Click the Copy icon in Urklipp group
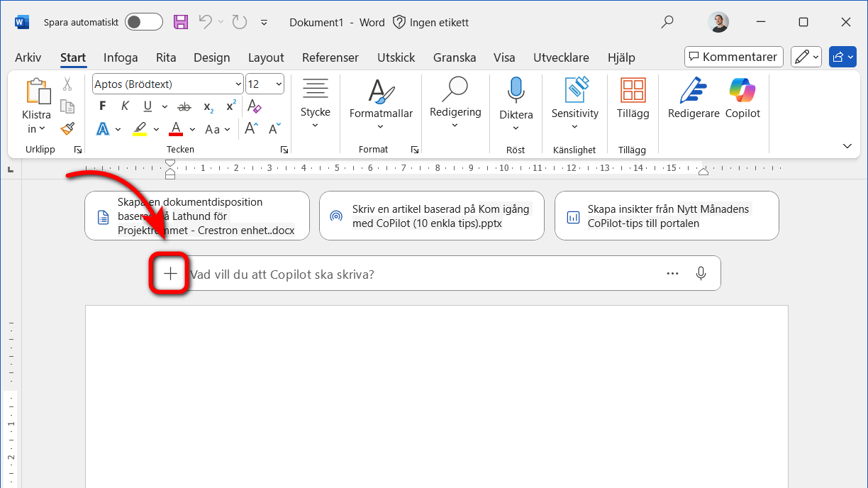 (67, 106)
